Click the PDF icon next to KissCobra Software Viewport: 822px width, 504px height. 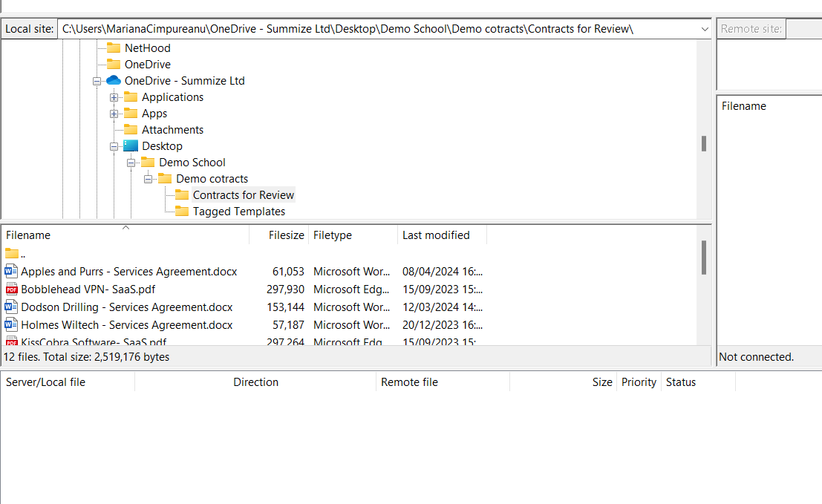click(10, 341)
